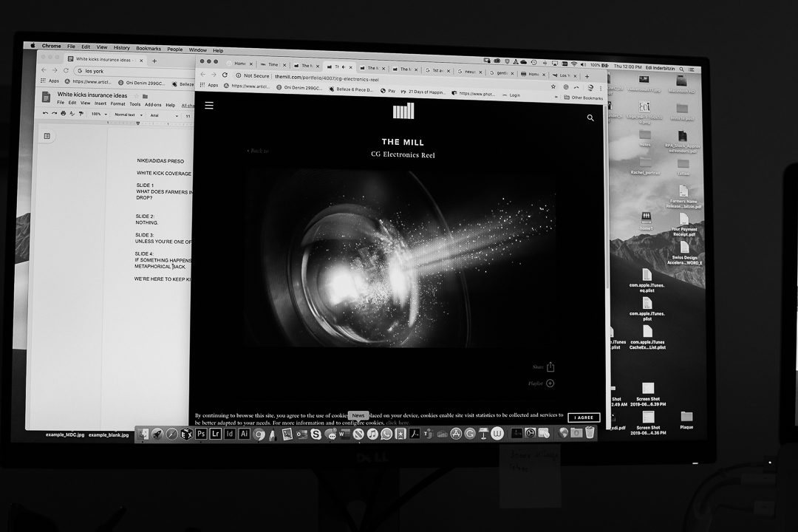Click font size 11 field in Docs
The width and height of the screenshot is (798, 532).
pos(188,116)
